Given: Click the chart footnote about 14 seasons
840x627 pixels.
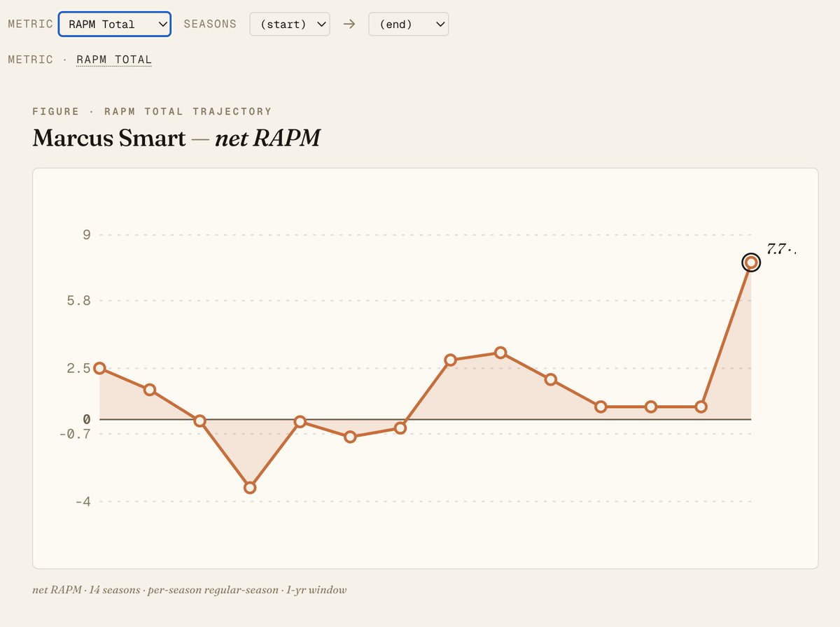Looking at the screenshot, I should [x=190, y=590].
